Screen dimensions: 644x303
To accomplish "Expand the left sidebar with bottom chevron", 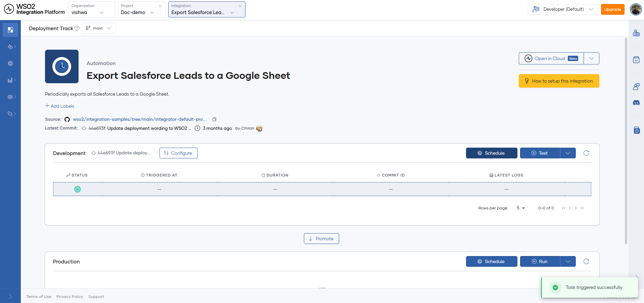I will (10, 297).
